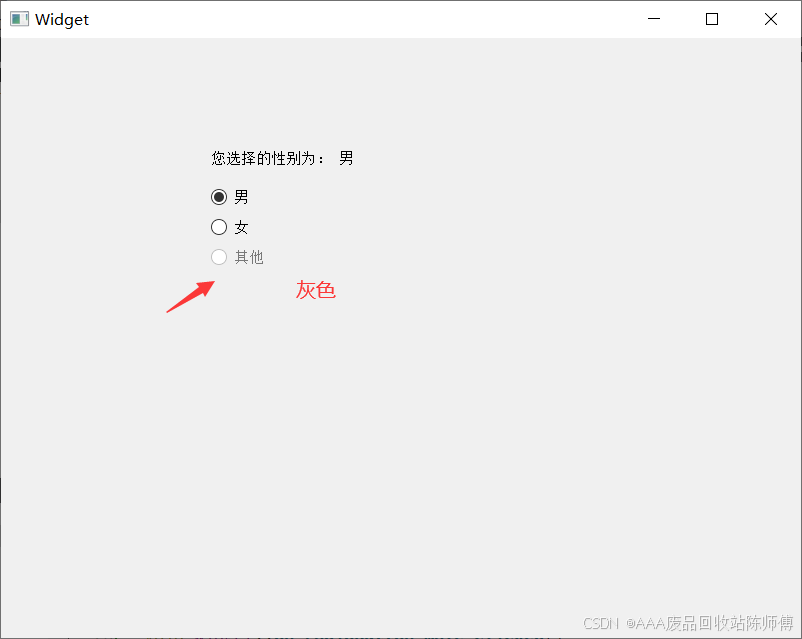Click the Widget title text

pyautogui.click(x=62, y=19)
